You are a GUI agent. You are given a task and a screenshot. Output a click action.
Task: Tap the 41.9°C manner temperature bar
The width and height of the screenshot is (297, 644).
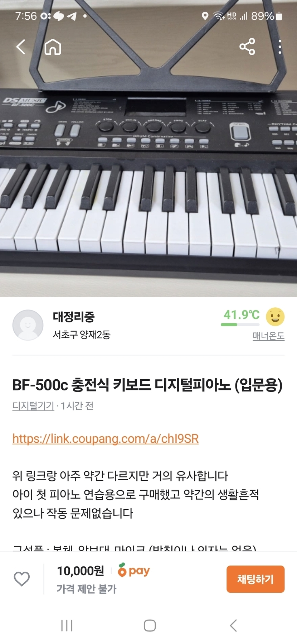[x=240, y=325]
